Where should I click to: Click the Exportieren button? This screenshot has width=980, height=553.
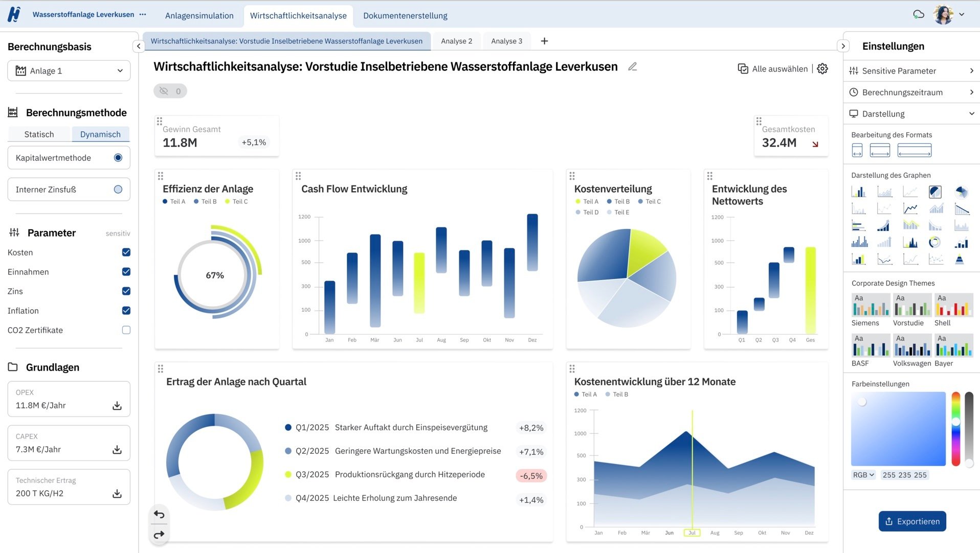coord(912,521)
